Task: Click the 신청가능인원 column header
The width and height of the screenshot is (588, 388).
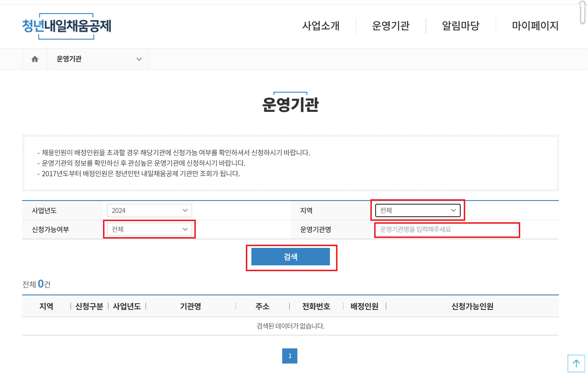Action: 472,306
